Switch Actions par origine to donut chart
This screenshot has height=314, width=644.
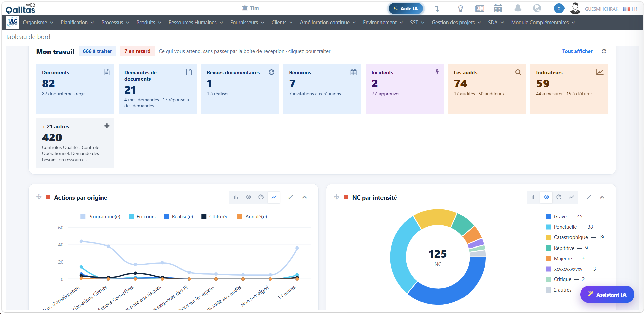[x=249, y=197]
